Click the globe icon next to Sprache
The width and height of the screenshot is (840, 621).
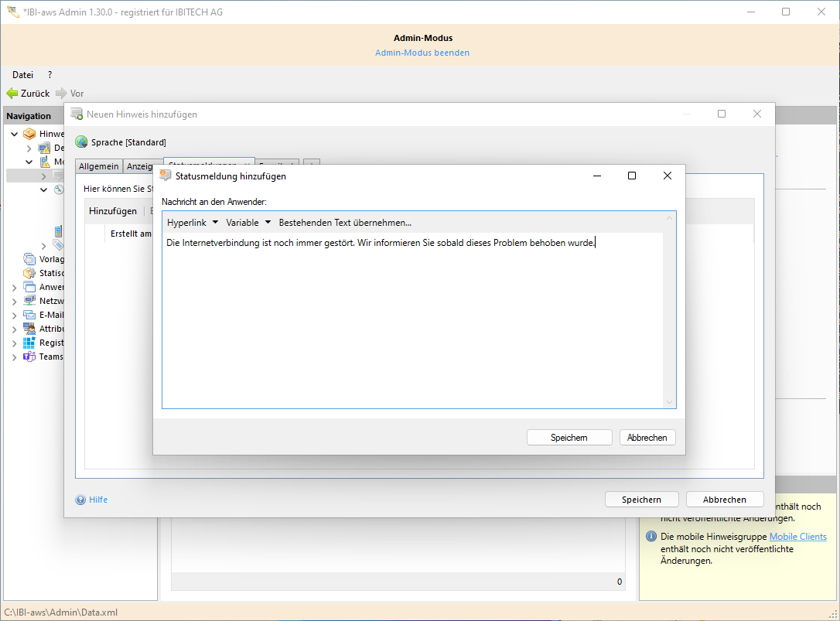tap(81, 142)
